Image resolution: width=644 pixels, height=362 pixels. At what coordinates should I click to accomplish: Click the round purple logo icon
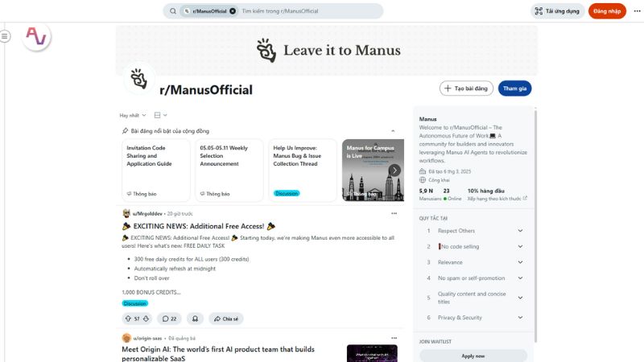coord(36,36)
